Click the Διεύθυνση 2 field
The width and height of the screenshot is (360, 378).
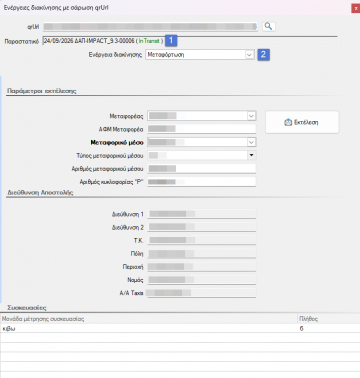tap(202, 227)
